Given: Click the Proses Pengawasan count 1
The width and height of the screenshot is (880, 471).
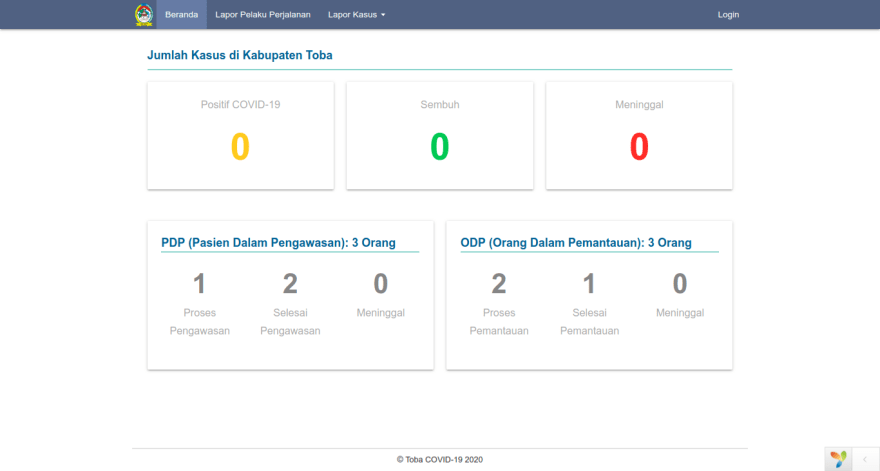Looking at the screenshot, I should click(199, 283).
